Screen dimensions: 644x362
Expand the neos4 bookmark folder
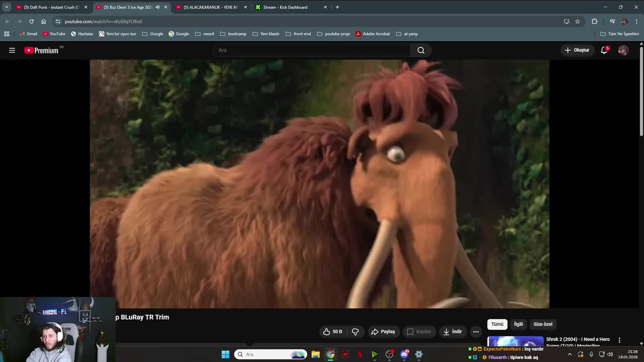pos(205,34)
